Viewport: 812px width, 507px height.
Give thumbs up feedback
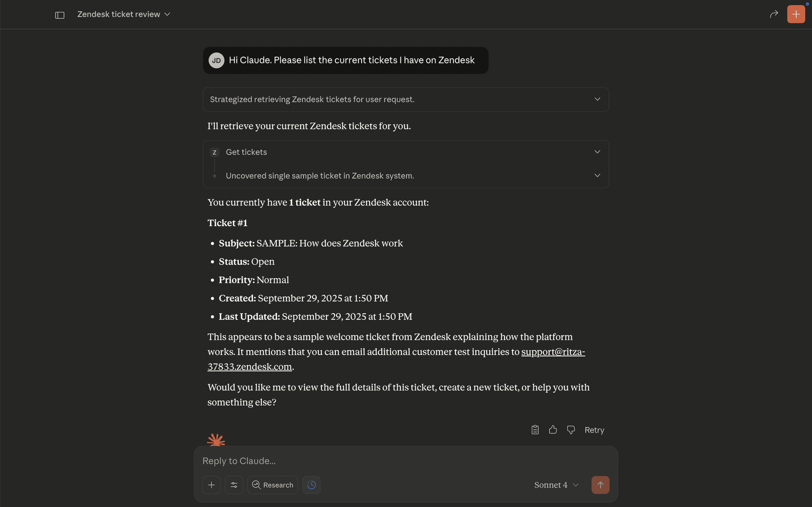point(553,430)
